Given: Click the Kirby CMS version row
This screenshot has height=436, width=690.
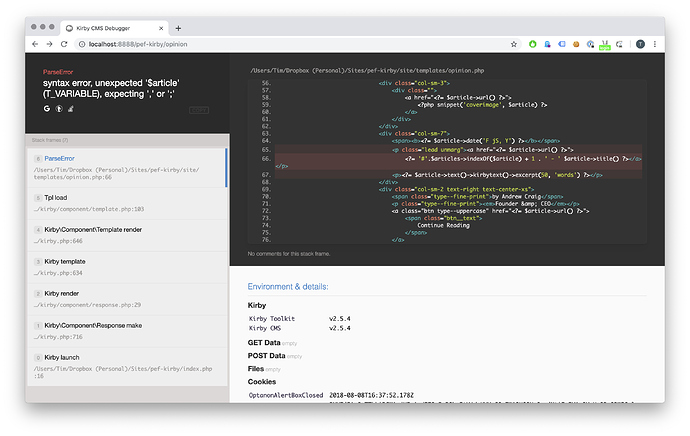Looking at the screenshot, I should pyautogui.click(x=300, y=328).
